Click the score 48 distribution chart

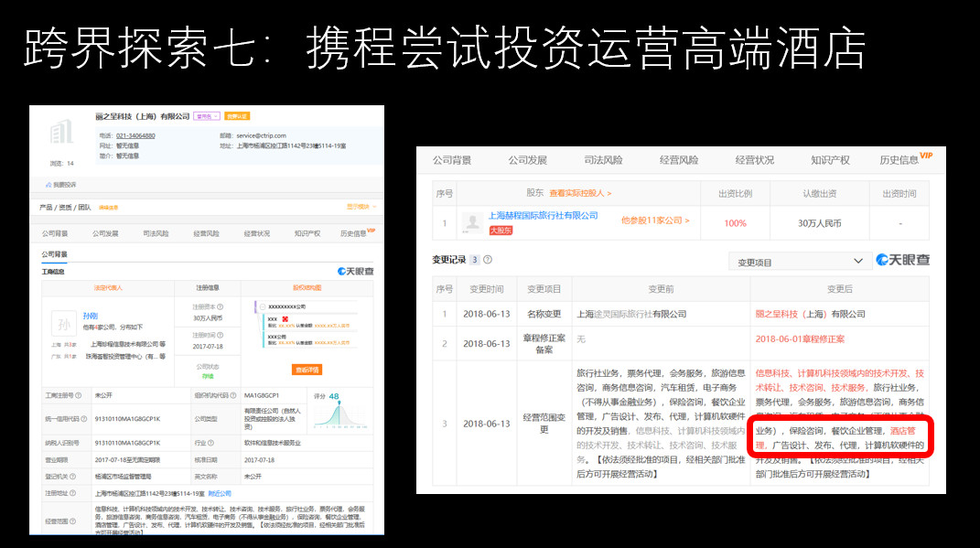tap(340, 413)
